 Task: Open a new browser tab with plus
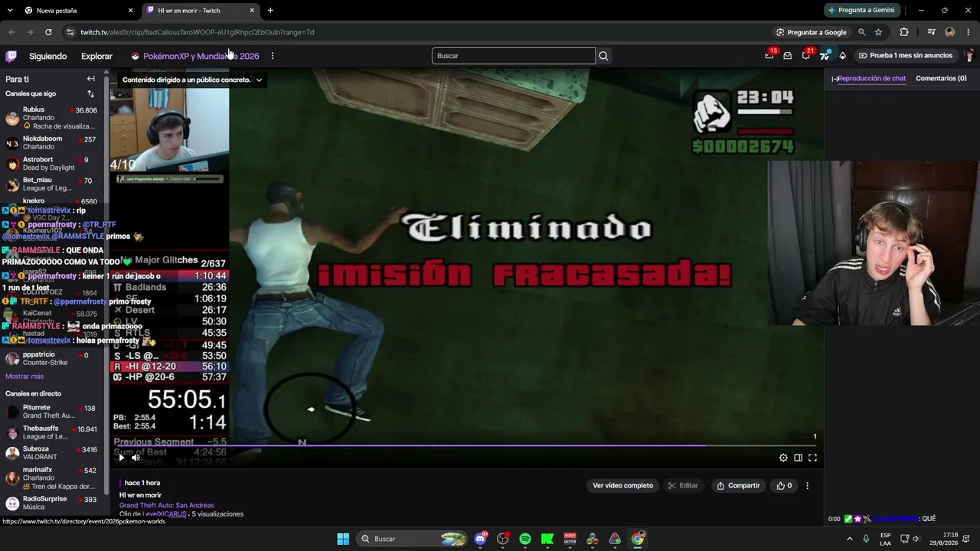coord(270,11)
